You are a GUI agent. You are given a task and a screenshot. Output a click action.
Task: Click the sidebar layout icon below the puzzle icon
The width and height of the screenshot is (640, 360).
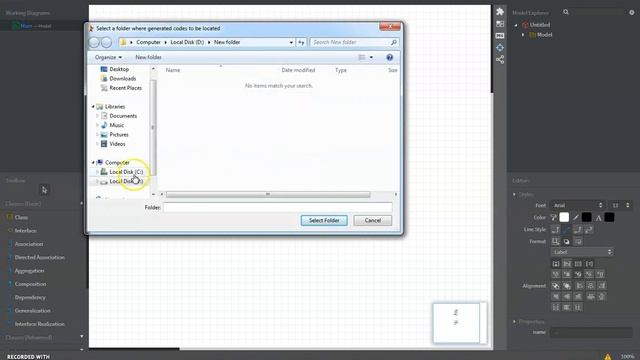[x=500, y=24]
